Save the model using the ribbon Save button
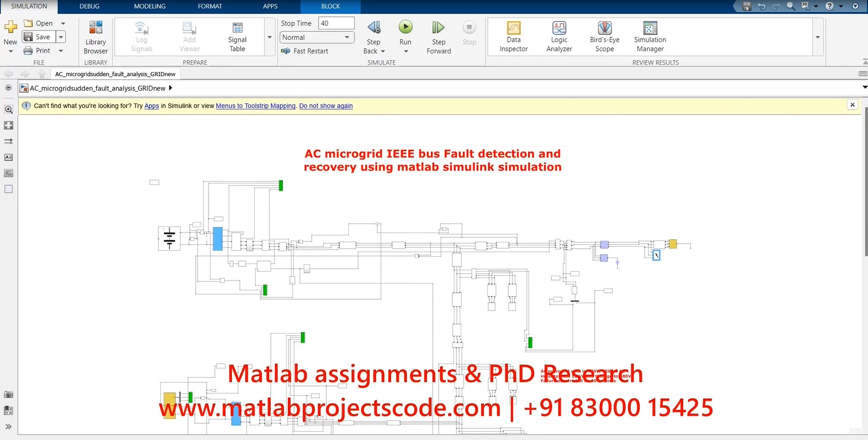The image size is (868, 440). pos(38,37)
